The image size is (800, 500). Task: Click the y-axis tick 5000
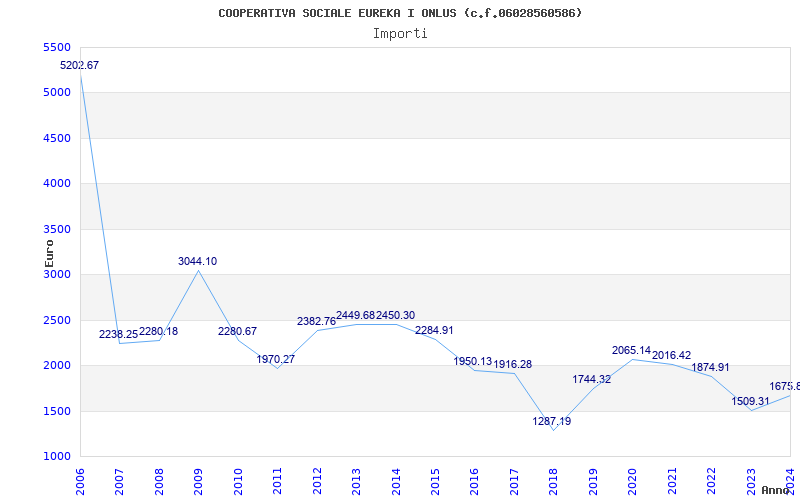click(57, 93)
